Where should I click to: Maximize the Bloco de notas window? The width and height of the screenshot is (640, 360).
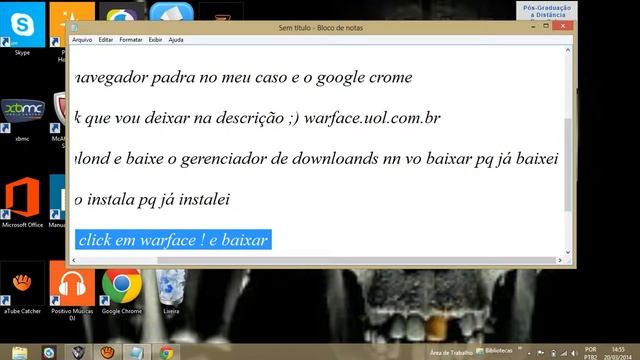[x=546, y=26]
